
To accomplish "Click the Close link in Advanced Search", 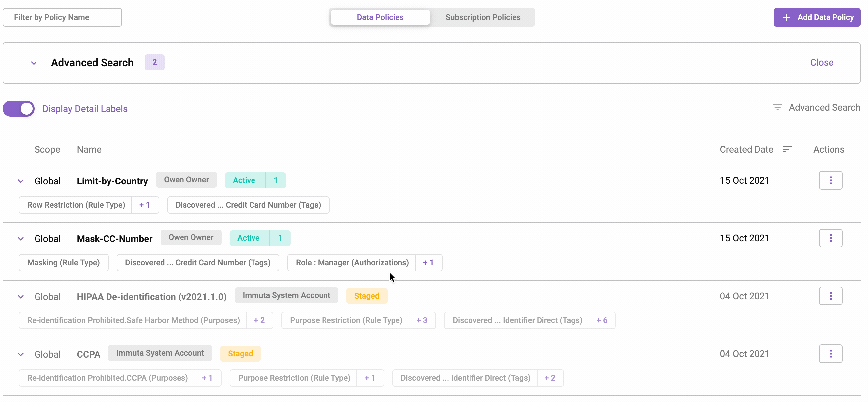I will (x=821, y=63).
